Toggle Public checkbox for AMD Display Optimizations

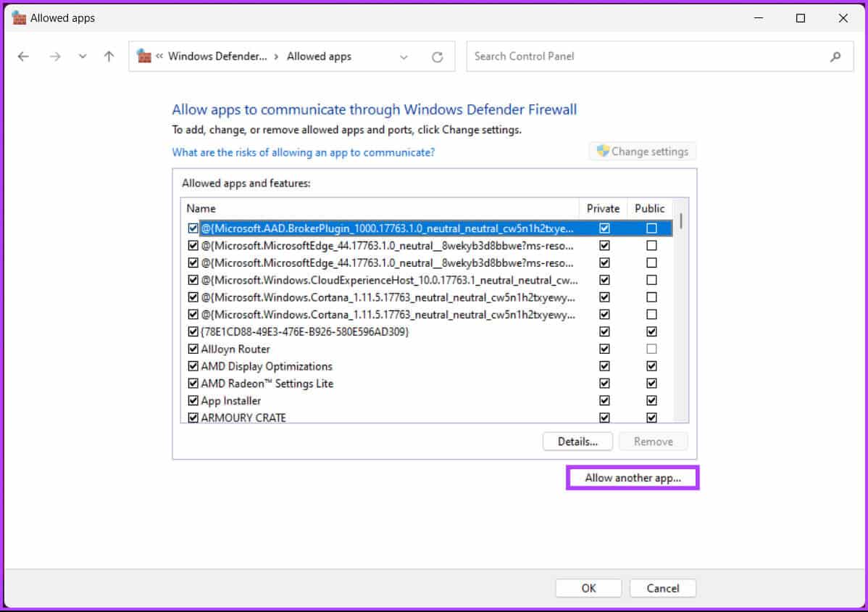(651, 366)
